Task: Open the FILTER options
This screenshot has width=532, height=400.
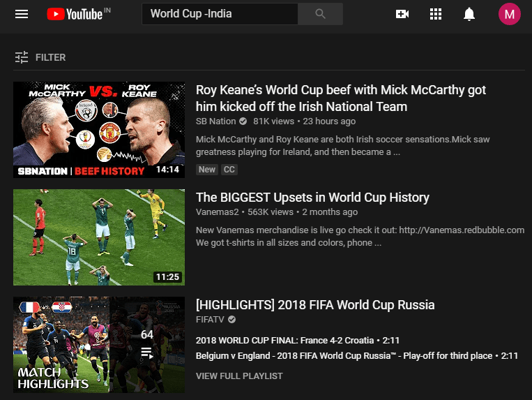Action: 40,57
